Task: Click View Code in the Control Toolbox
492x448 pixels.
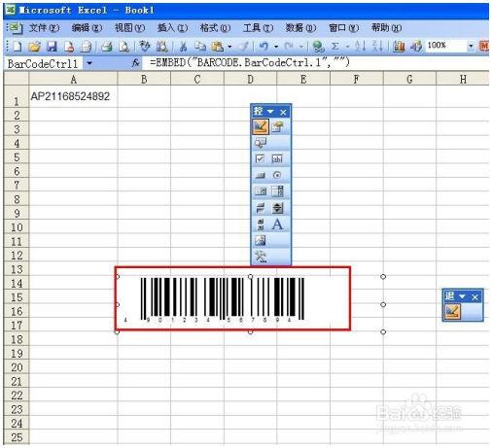Action: [261, 143]
